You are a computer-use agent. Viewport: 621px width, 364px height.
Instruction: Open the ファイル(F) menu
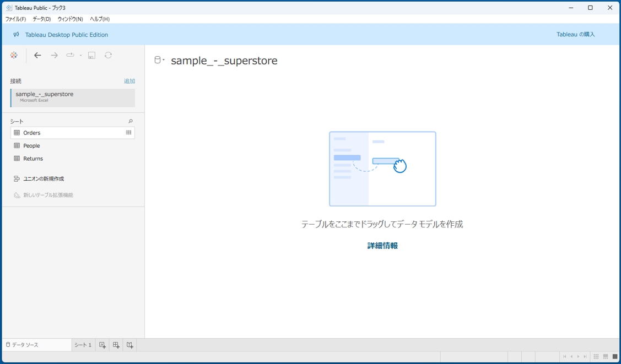click(15, 19)
